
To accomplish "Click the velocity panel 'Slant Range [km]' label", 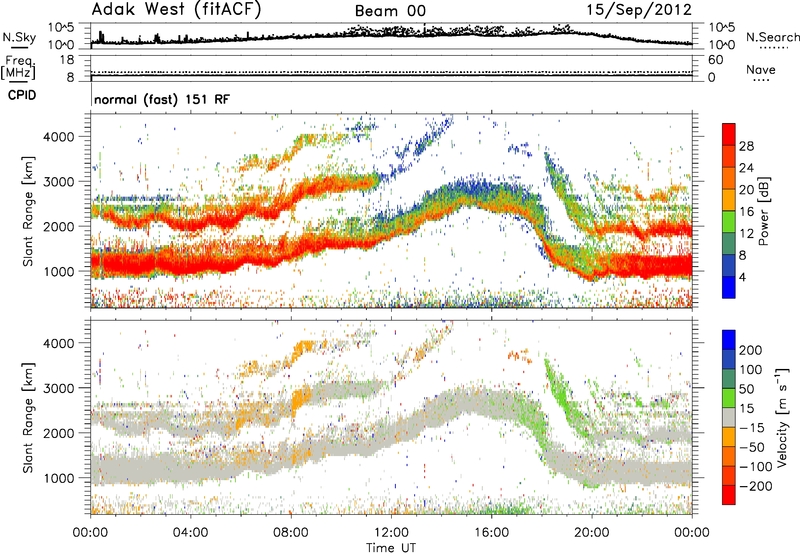I will click(x=28, y=418).
